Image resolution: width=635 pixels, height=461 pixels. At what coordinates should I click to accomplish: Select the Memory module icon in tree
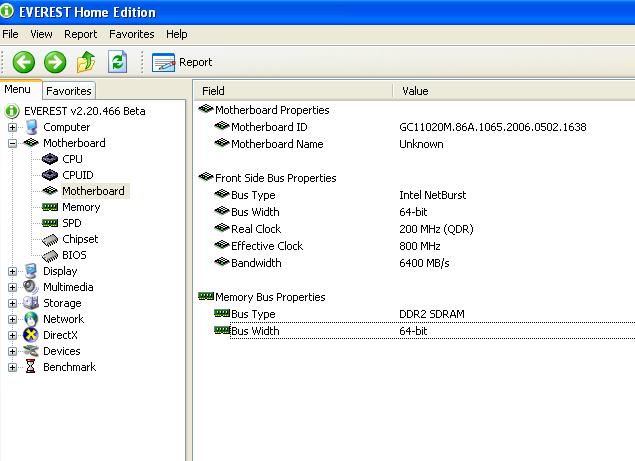(50, 207)
